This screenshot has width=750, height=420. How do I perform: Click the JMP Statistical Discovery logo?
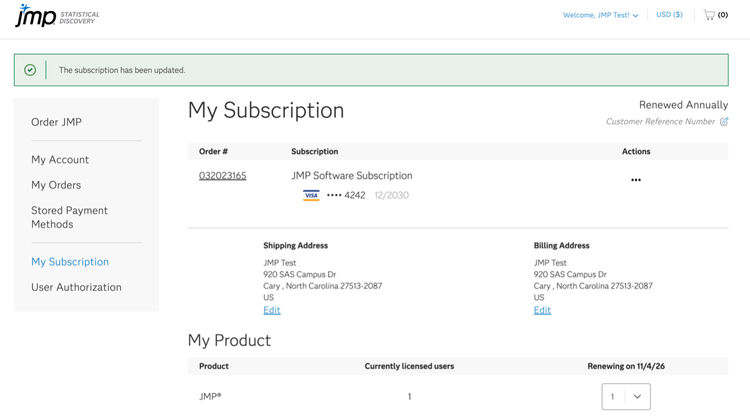[57, 16]
